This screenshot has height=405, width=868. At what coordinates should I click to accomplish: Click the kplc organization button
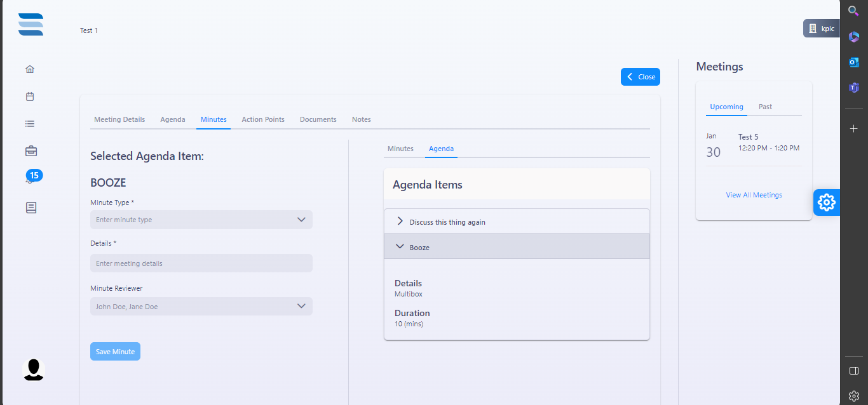tap(822, 29)
